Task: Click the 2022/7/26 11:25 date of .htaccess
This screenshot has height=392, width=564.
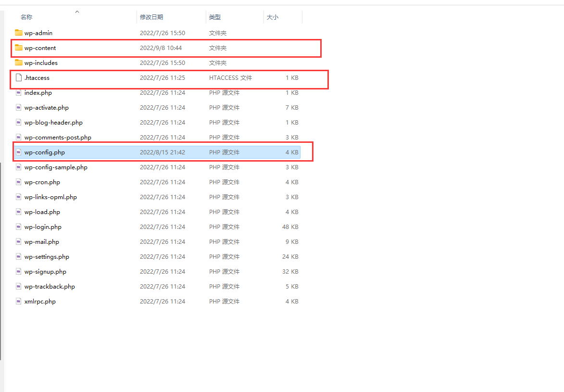Action: (x=163, y=78)
